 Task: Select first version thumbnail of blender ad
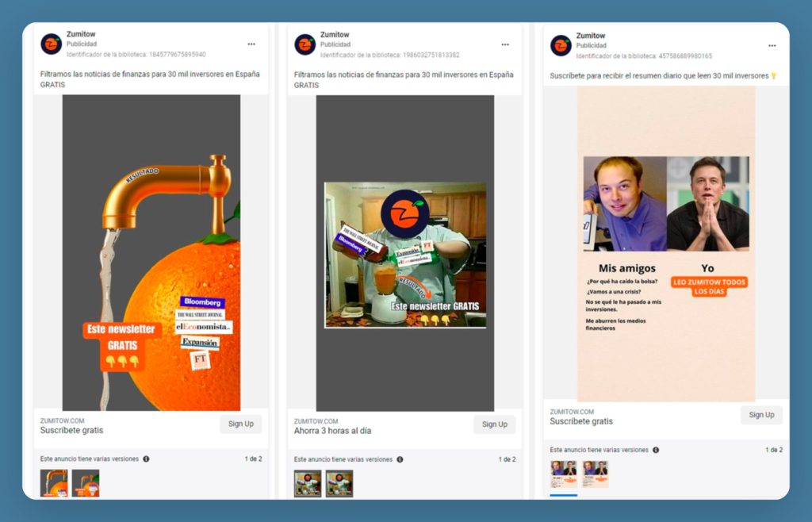click(x=308, y=484)
